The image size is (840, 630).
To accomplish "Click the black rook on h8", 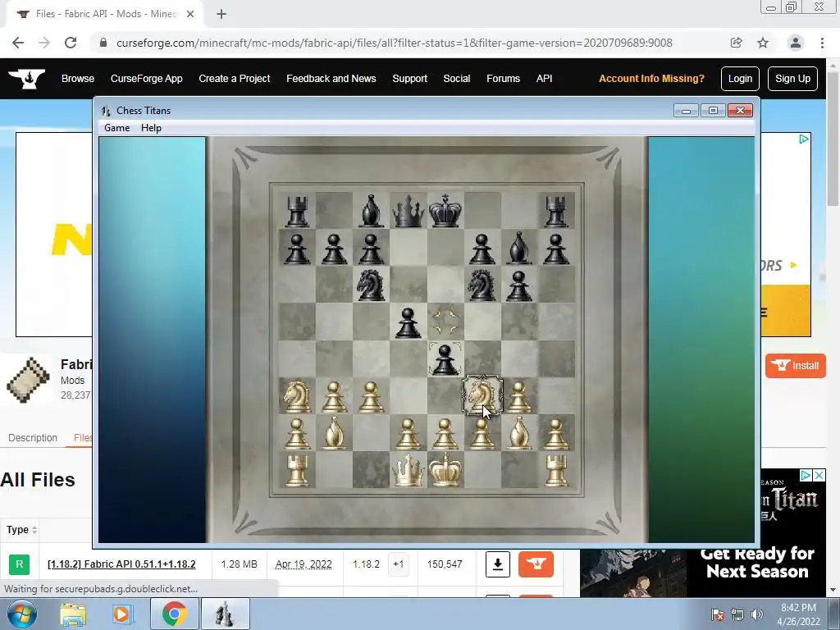I will point(556,212).
